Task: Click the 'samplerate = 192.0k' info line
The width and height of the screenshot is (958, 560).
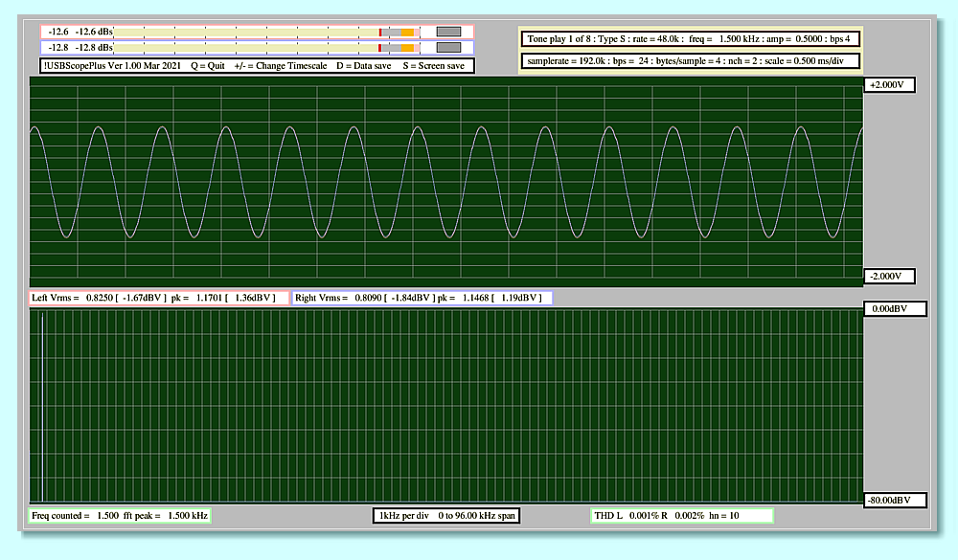Action: [690, 61]
